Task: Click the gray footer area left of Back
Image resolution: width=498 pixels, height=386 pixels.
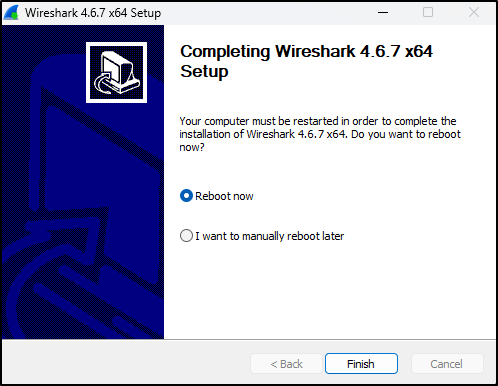Action: coord(126,363)
